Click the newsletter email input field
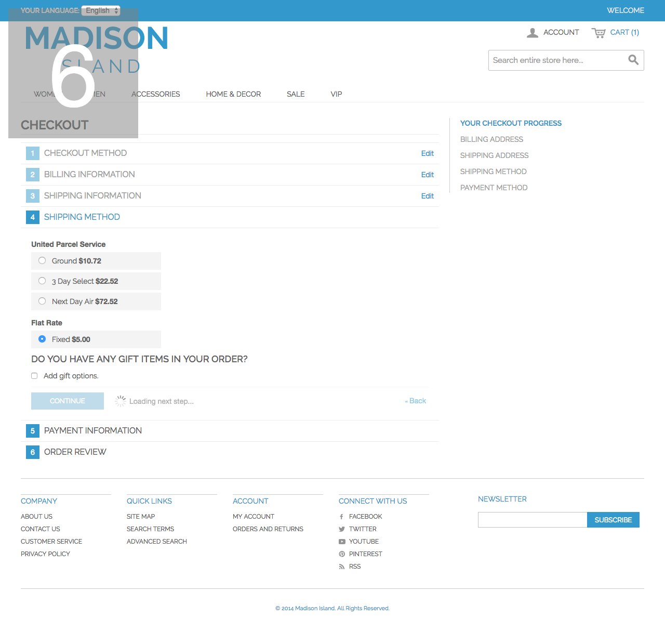 533,520
